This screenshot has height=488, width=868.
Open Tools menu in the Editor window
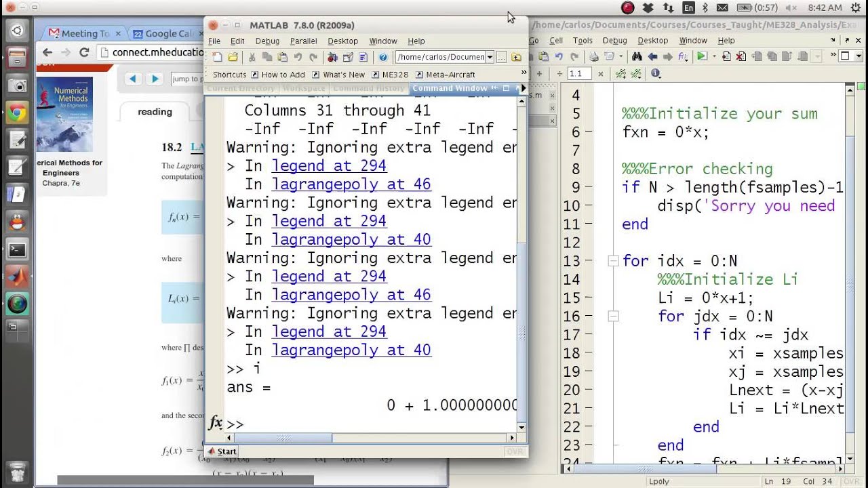pyautogui.click(x=583, y=41)
